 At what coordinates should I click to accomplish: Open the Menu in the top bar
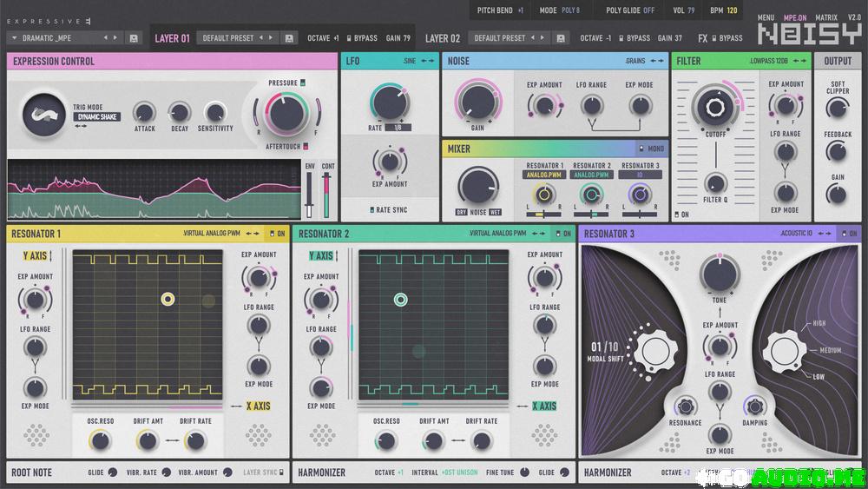[x=766, y=17]
